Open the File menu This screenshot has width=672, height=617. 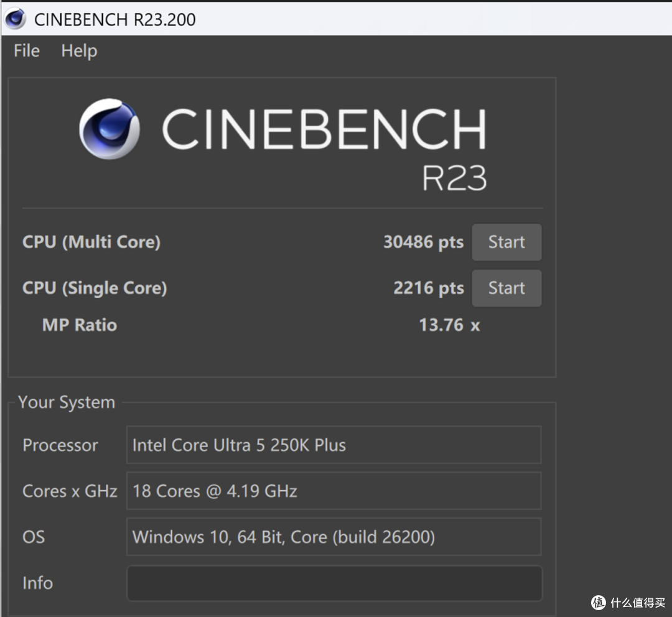27,50
